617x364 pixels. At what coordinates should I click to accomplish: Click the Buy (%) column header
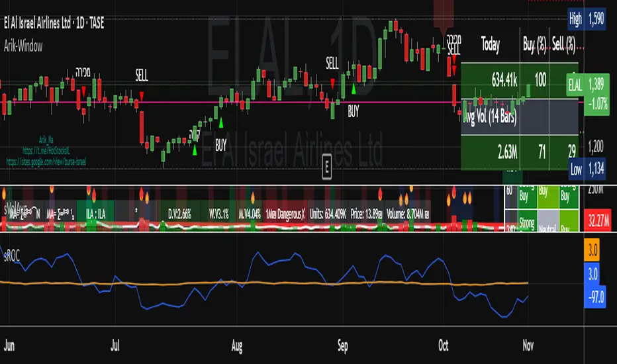click(x=534, y=44)
